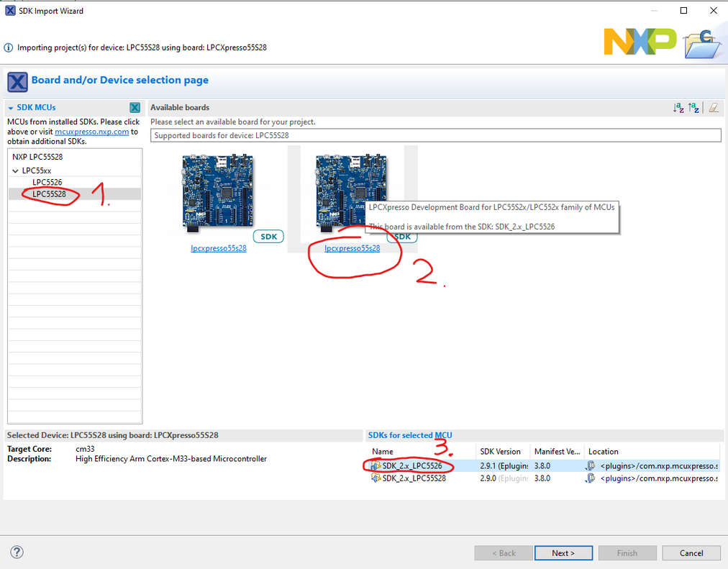
Task: Click the MCUXpresso X icon in page header
Action: (17, 82)
